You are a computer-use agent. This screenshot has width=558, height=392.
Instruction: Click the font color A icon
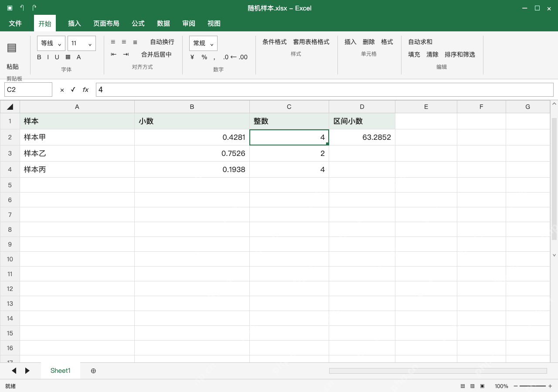pyautogui.click(x=79, y=57)
